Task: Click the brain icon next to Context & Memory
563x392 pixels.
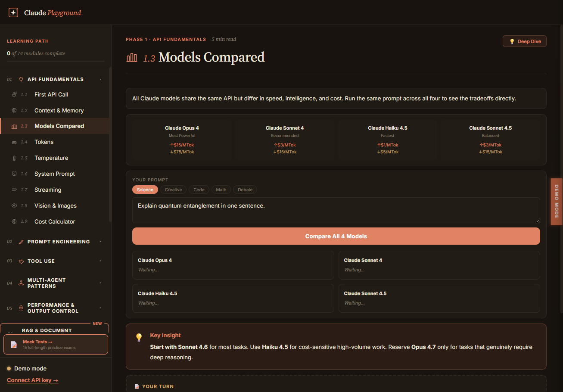Action: click(14, 110)
